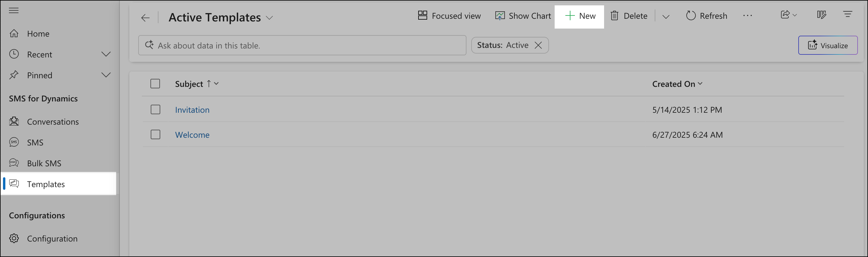The image size is (868, 257).
Task: Open the Invitation template link
Action: pos(192,109)
